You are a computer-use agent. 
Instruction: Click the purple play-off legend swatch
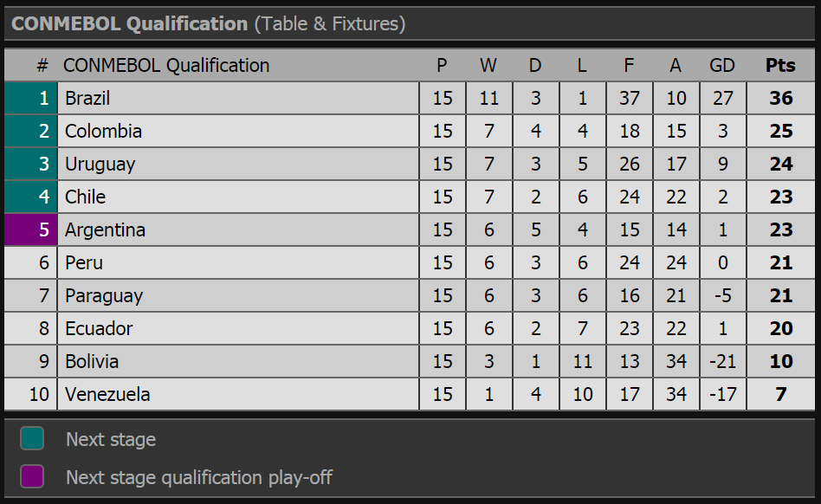pyautogui.click(x=32, y=476)
